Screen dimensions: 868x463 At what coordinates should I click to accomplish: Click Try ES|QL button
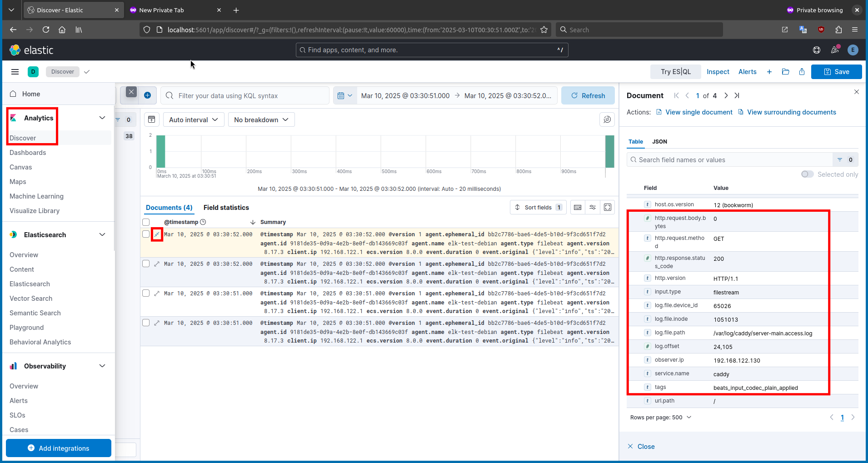[675, 72]
